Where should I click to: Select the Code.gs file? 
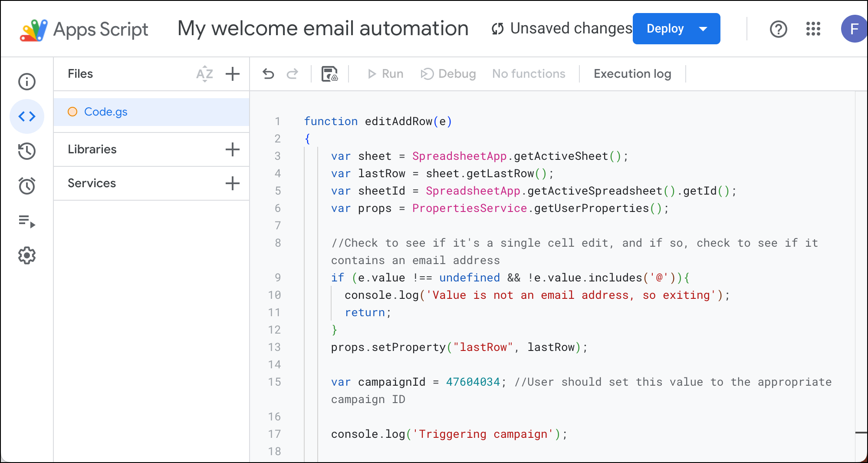[106, 112]
